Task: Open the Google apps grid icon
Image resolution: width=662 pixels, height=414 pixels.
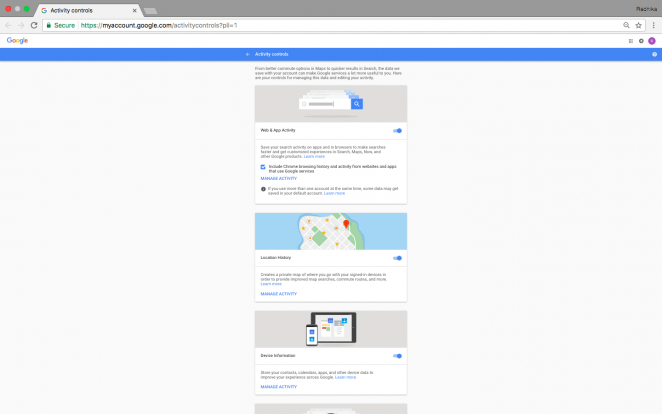Action: tap(631, 41)
